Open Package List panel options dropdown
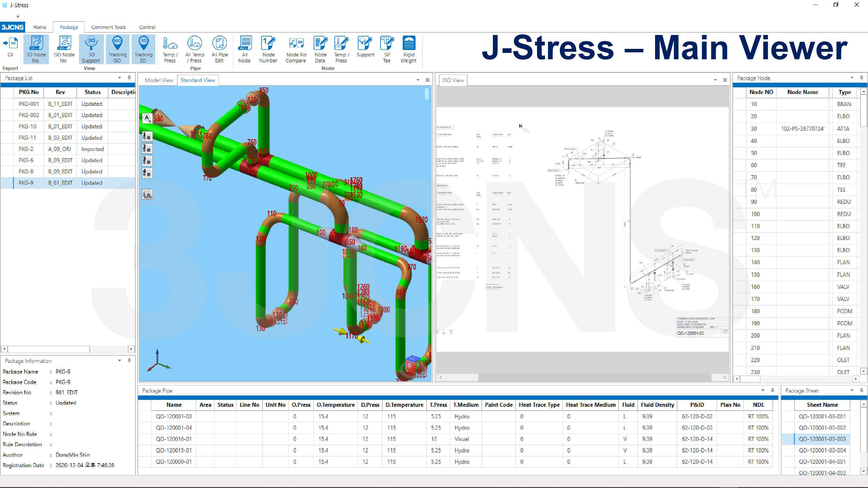868x488 pixels. coord(119,78)
